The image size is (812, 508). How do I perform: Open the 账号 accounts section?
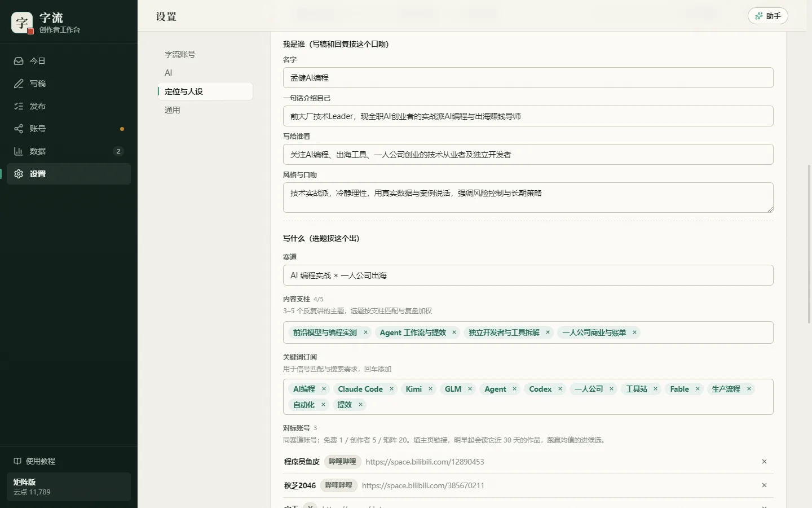point(69,129)
